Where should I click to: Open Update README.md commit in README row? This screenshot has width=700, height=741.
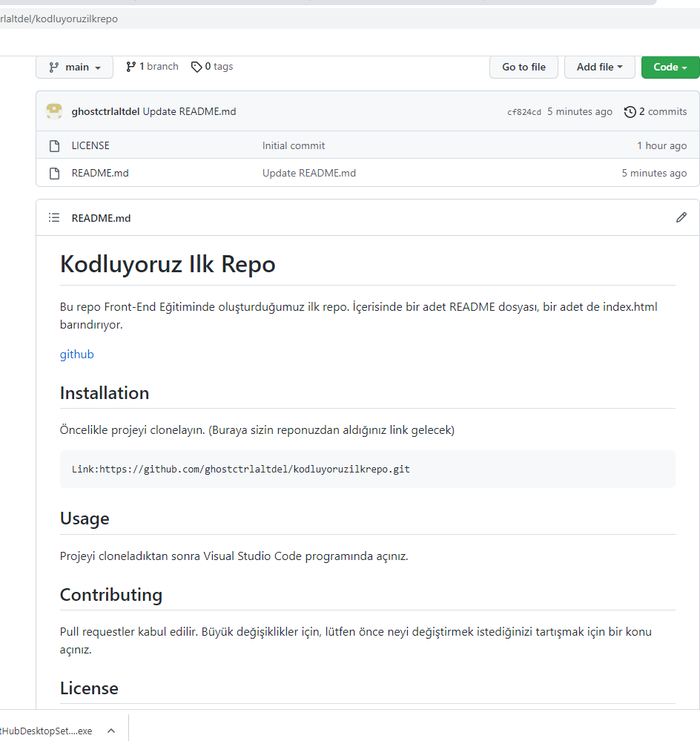click(x=309, y=173)
